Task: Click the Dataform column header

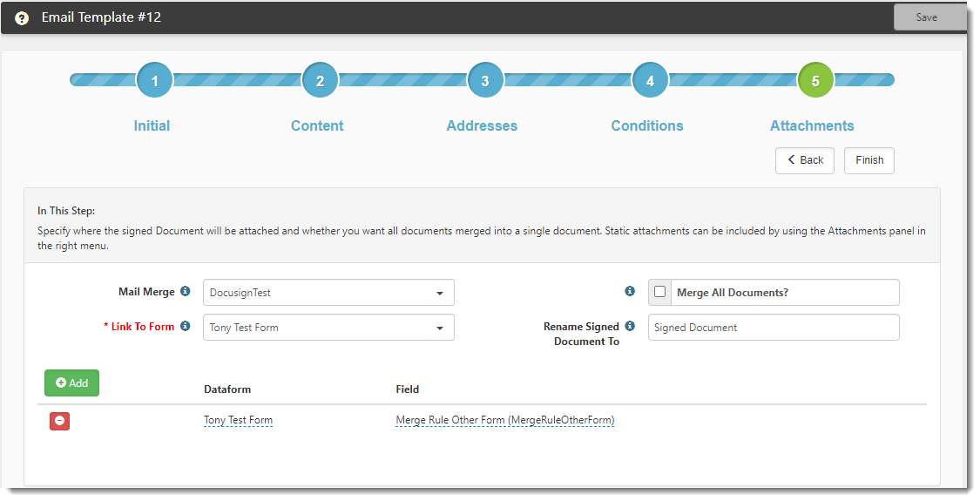Action: 227,389
